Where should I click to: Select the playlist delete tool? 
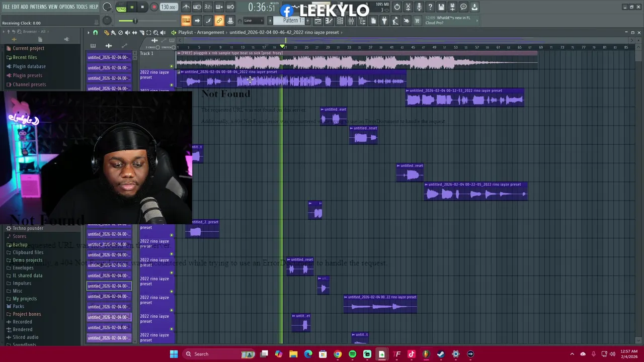point(120,32)
